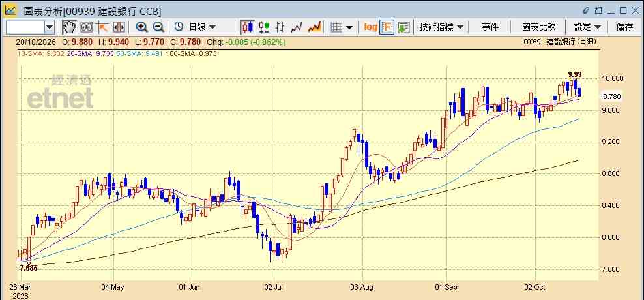
Task: Zoom in on the chart
Action: pos(141,27)
